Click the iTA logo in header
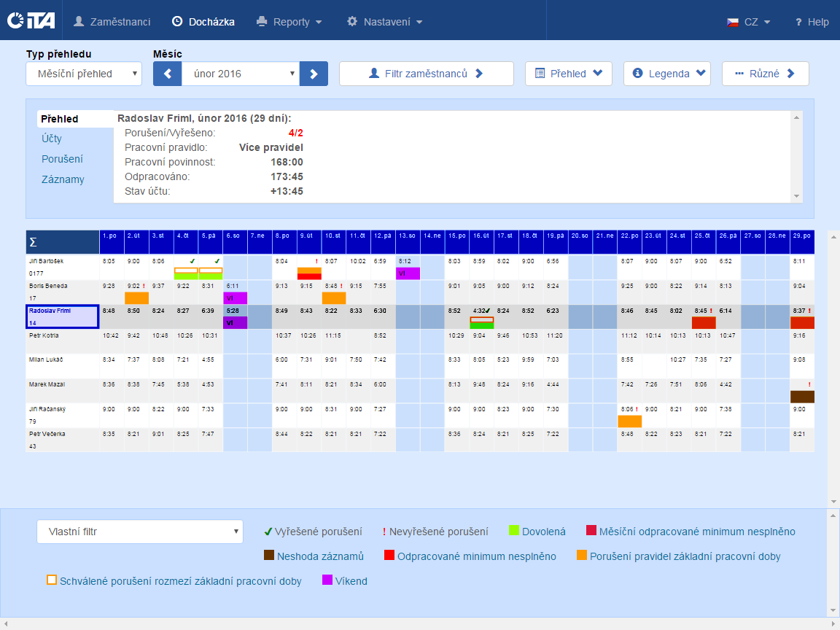The image size is (840, 630). [31, 21]
